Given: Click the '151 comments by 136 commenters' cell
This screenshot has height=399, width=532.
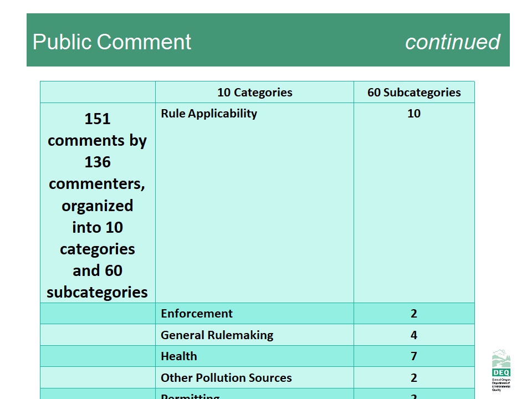Looking at the screenshot, I should coord(98,205).
